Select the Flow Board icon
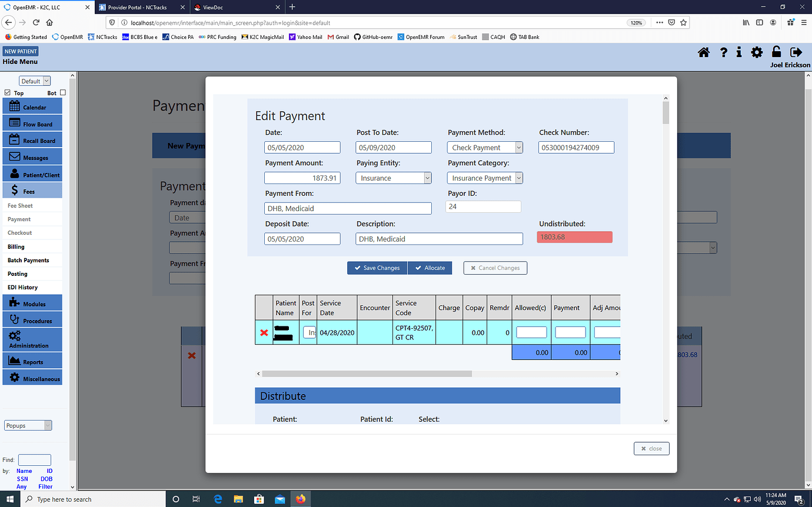Image resolution: width=812 pixels, height=507 pixels. (x=32, y=123)
